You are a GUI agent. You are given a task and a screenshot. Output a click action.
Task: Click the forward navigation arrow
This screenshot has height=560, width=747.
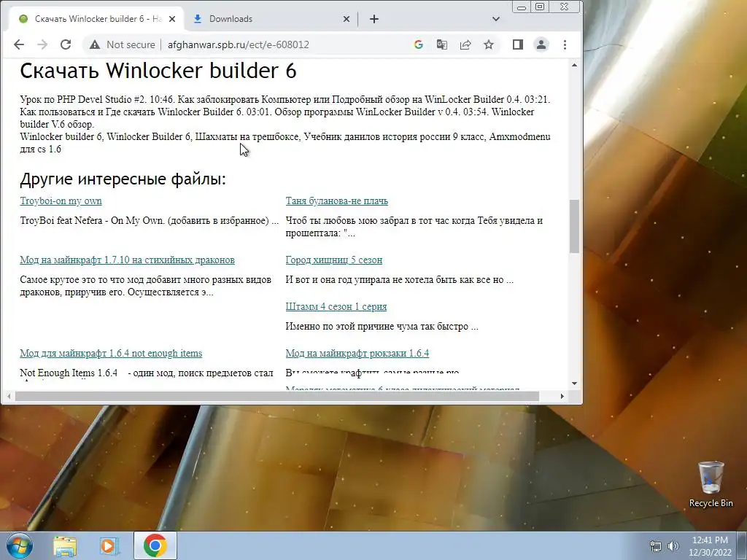42,44
